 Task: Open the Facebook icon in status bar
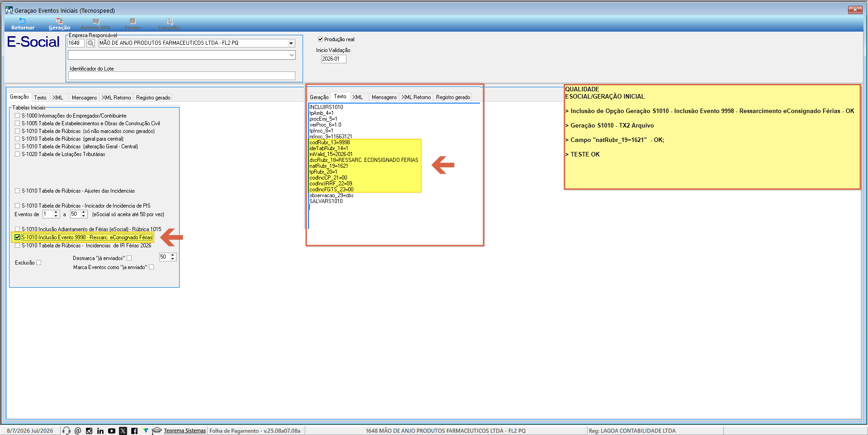[134, 430]
